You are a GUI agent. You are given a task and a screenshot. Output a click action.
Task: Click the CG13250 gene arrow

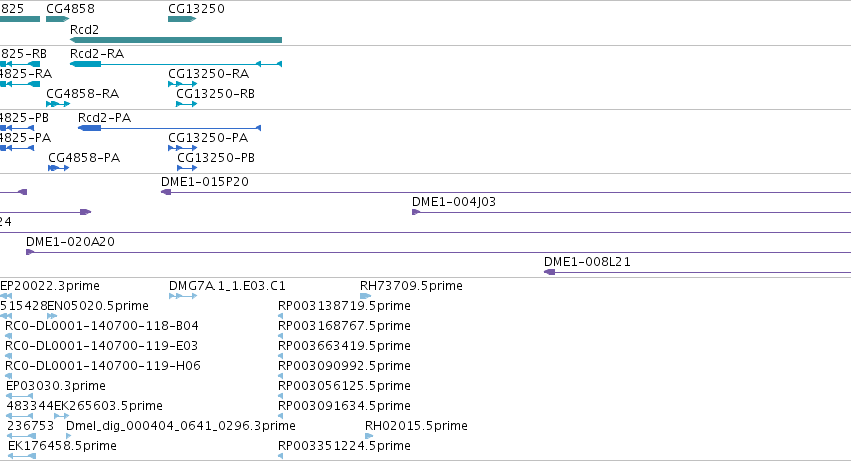pyautogui.click(x=181, y=19)
